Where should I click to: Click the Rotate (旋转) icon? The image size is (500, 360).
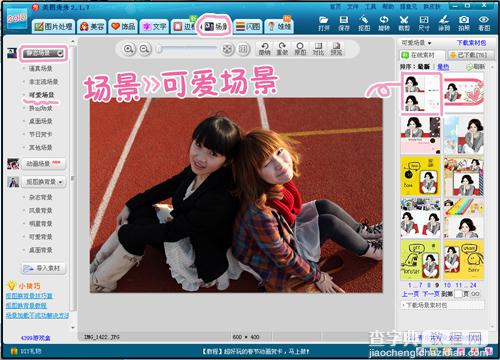pyautogui.click(x=384, y=23)
